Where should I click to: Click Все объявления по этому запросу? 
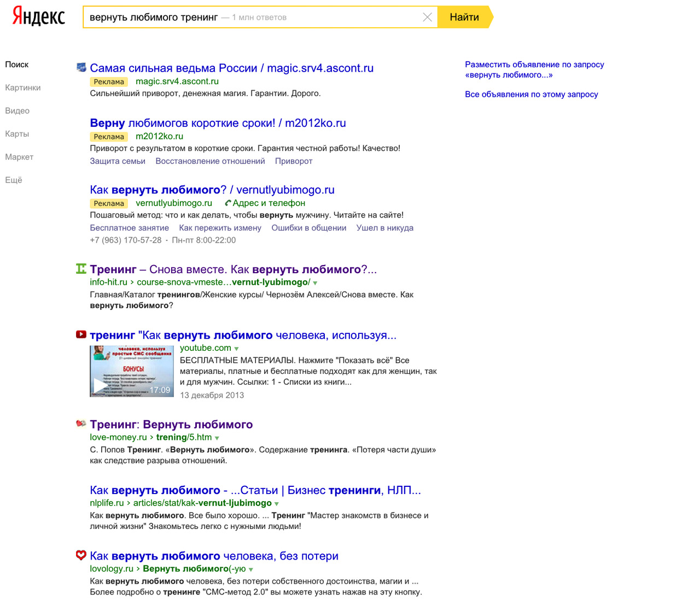click(x=532, y=95)
